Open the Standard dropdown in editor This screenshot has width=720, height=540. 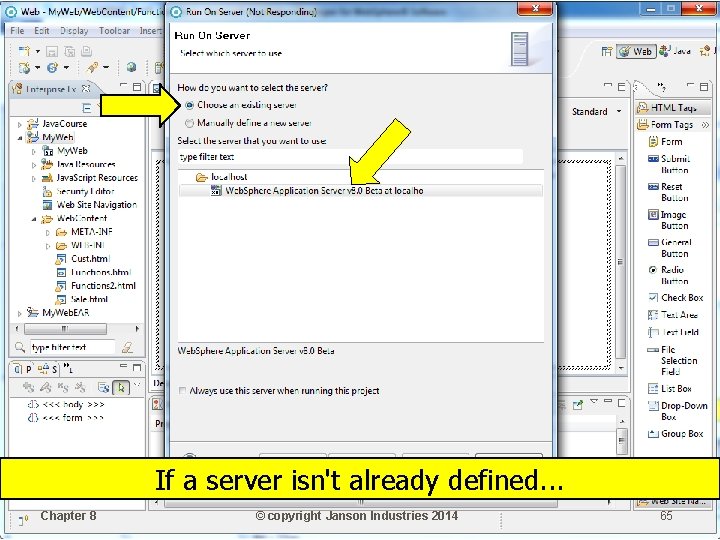pos(596,112)
